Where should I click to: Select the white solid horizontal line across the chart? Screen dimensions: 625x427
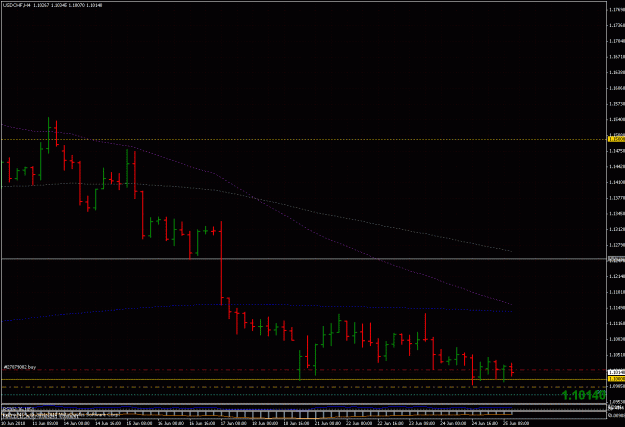click(x=303, y=259)
